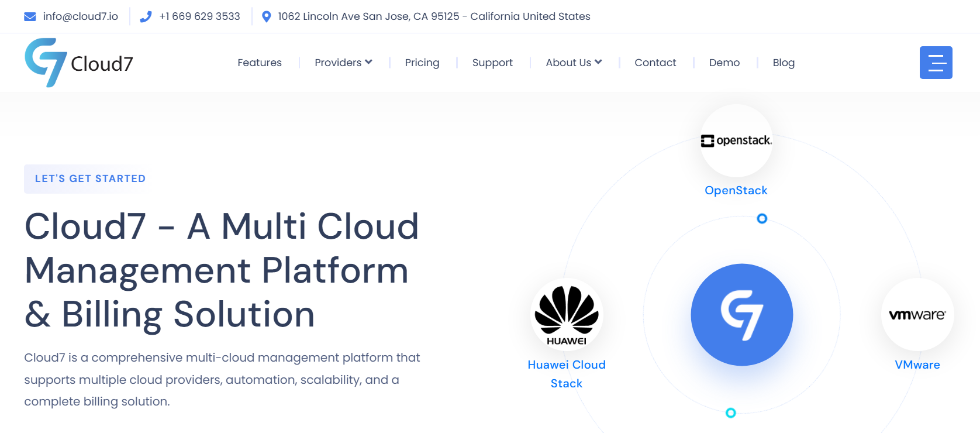Expand the Providers dropdown chevron

(368, 62)
